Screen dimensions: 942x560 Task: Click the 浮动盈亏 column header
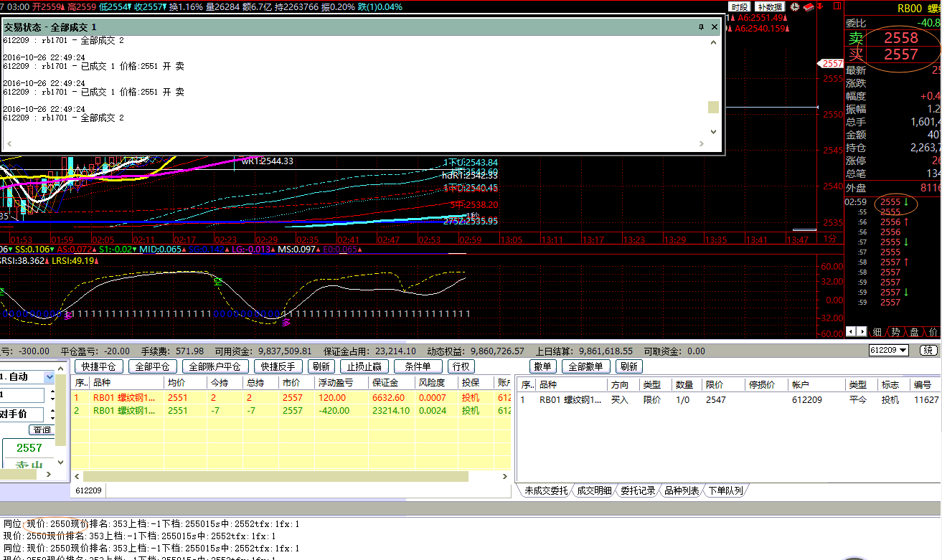coord(342,384)
